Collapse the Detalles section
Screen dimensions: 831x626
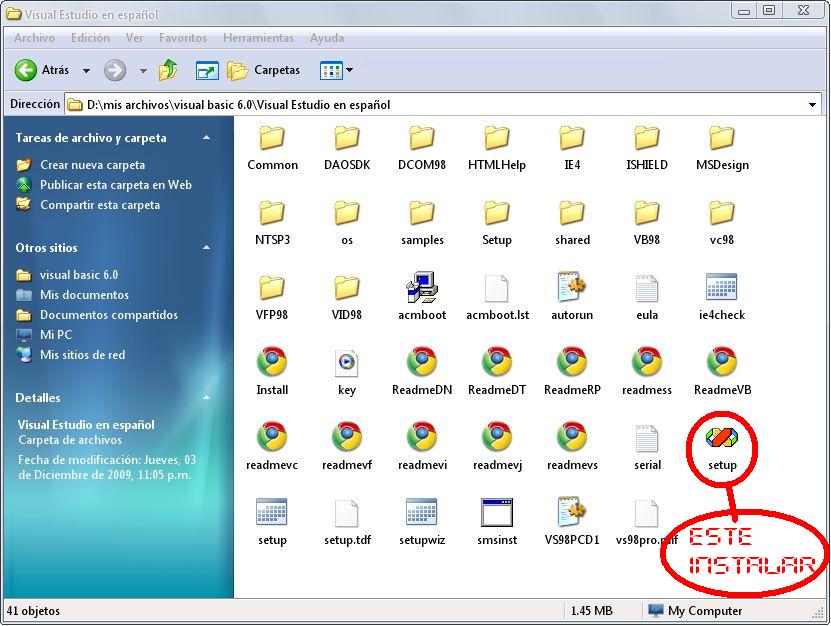tap(207, 398)
